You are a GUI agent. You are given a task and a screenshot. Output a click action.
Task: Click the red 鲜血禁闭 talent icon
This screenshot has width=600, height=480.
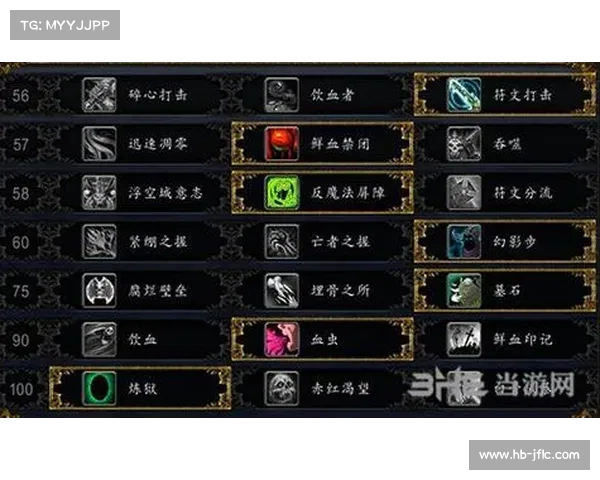tap(282, 144)
